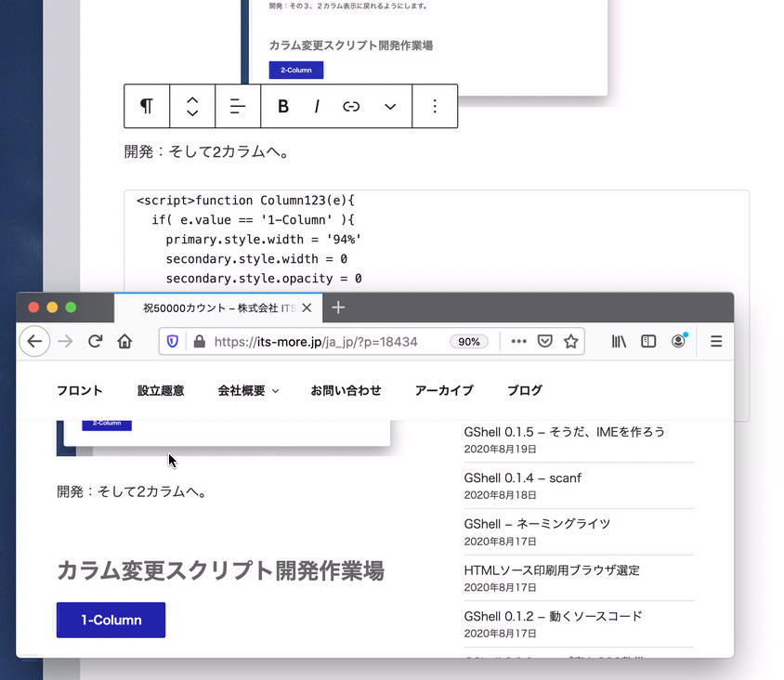Save page to Pocket

[x=545, y=342]
